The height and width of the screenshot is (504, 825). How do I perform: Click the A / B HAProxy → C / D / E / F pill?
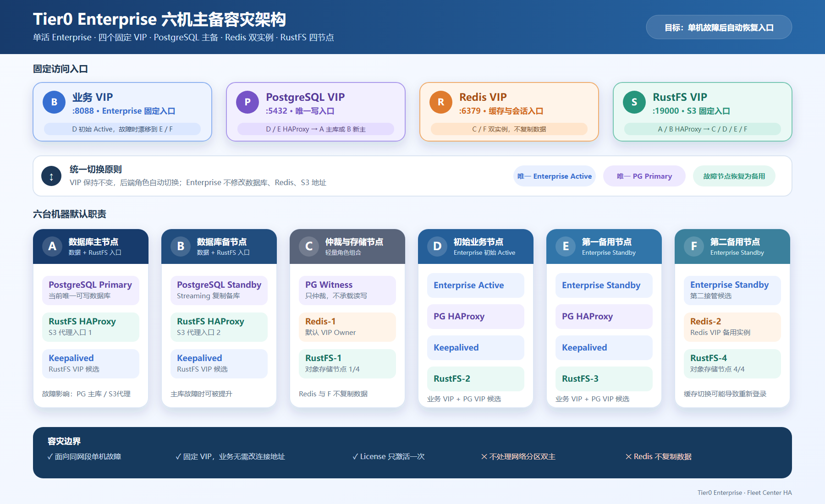pos(703,129)
